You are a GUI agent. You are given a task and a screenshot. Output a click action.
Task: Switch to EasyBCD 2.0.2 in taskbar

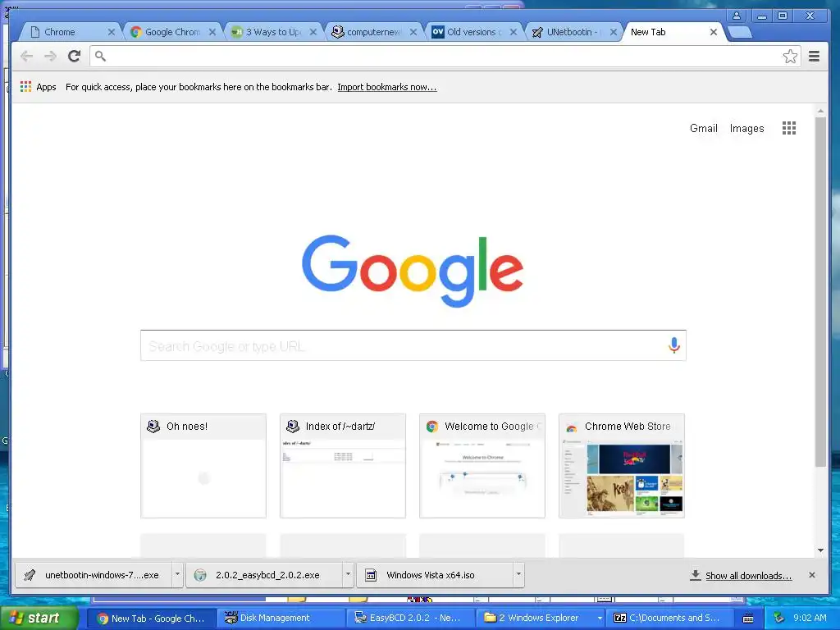(x=410, y=619)
